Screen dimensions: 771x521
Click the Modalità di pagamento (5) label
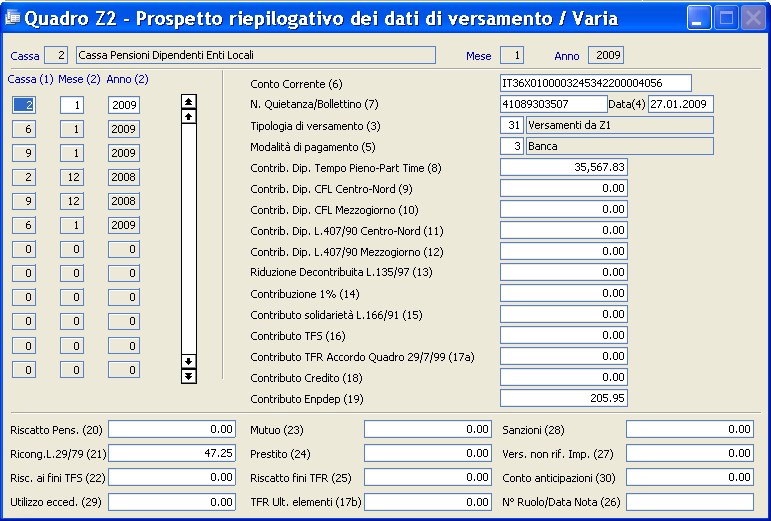(313, 147)
